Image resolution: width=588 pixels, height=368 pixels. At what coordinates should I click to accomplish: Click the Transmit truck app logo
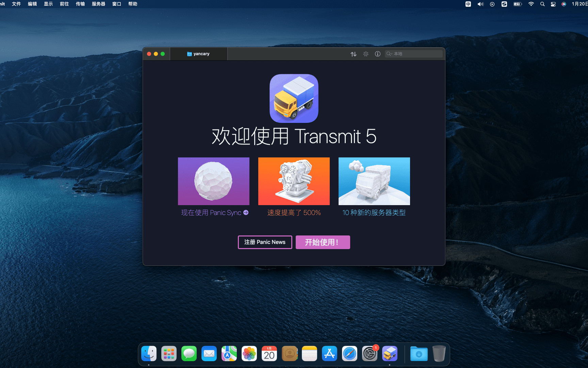pyautogui.click(x=294, y=98)
